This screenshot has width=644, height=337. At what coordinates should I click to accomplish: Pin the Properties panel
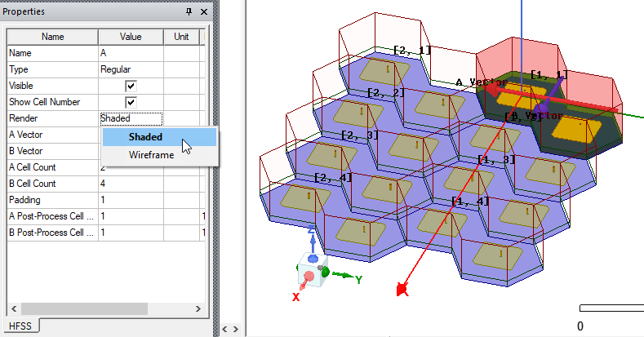[x=189, y=11]
